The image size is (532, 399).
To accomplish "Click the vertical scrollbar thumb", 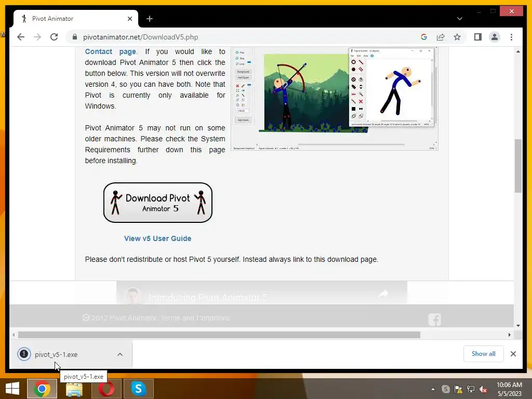I will (518, 166).
